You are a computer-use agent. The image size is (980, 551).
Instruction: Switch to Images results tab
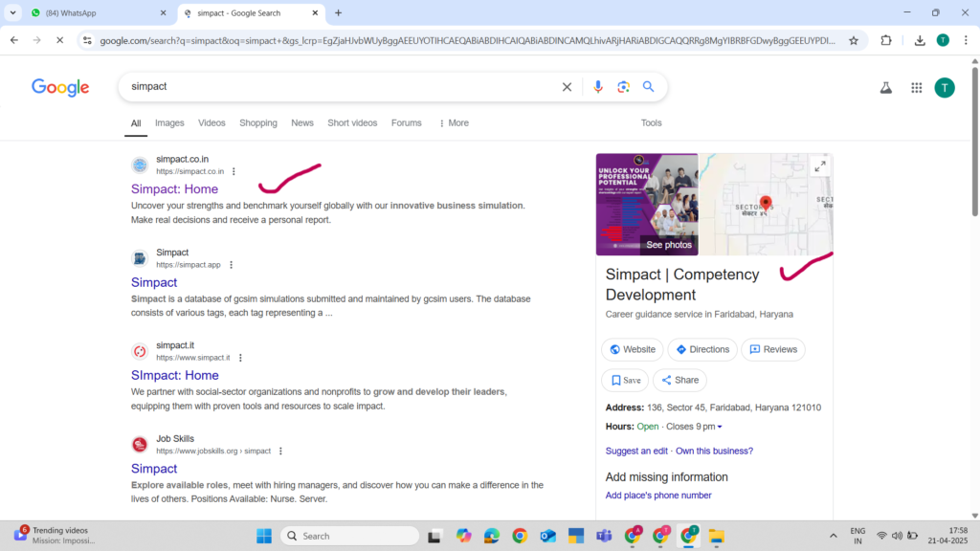(x=169, y=123)
